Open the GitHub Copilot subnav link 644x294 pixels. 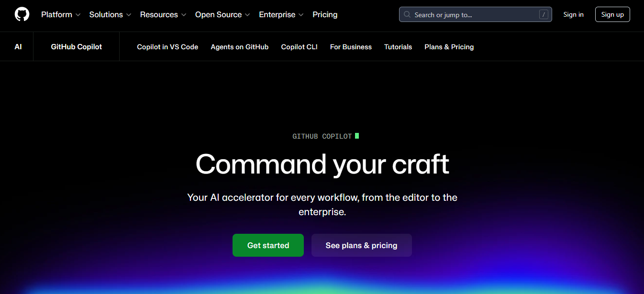click(77, 47)
